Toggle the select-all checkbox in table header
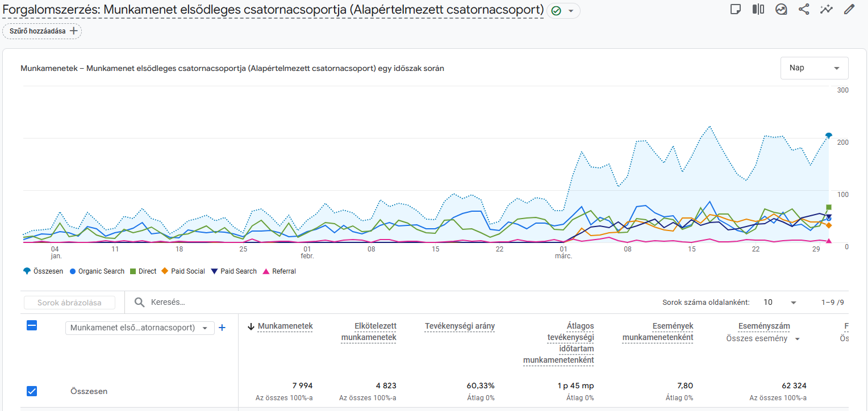Image resolution: width=868 pixels, height=411 pixels. [x=32, y=325]
